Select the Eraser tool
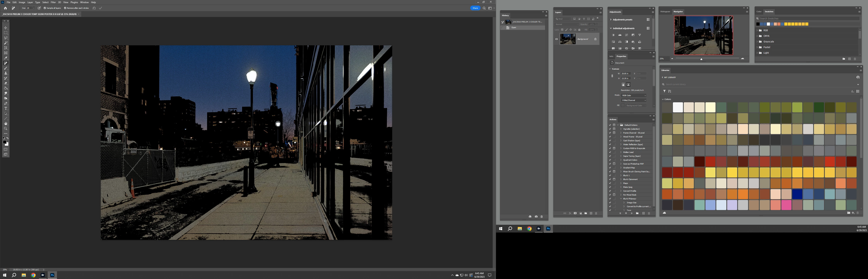This screenshot has height=279, width=868. pos(6,83)
